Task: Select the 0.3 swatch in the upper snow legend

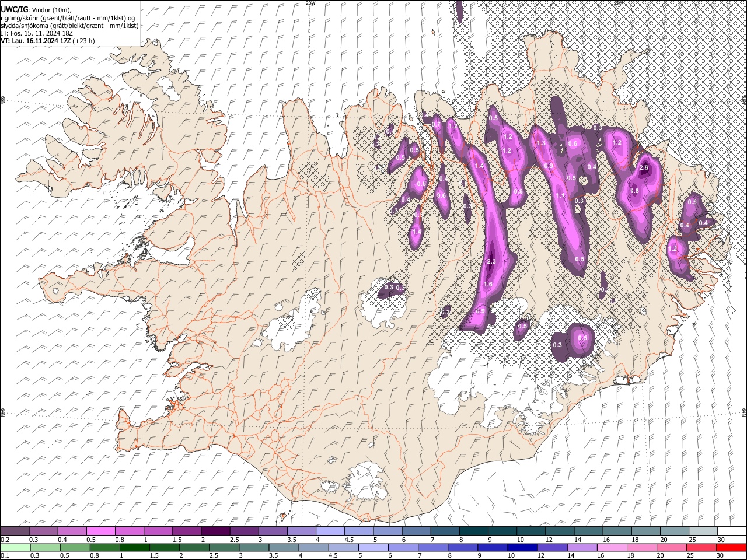Action: tap(43, 531)
